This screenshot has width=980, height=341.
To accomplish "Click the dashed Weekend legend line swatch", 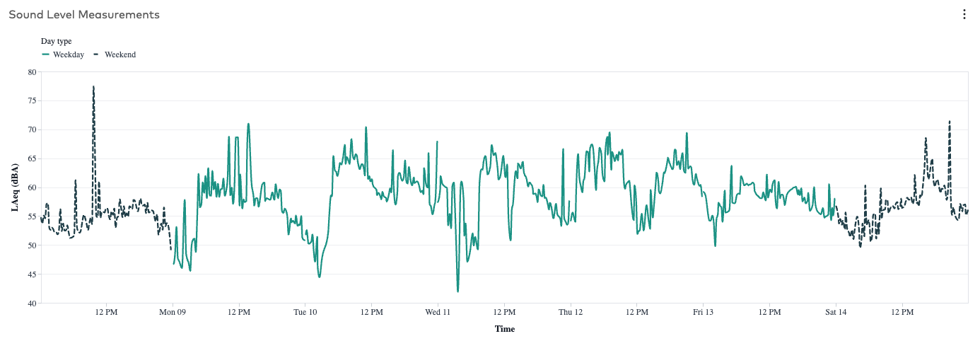I will [x=96, y=54].
